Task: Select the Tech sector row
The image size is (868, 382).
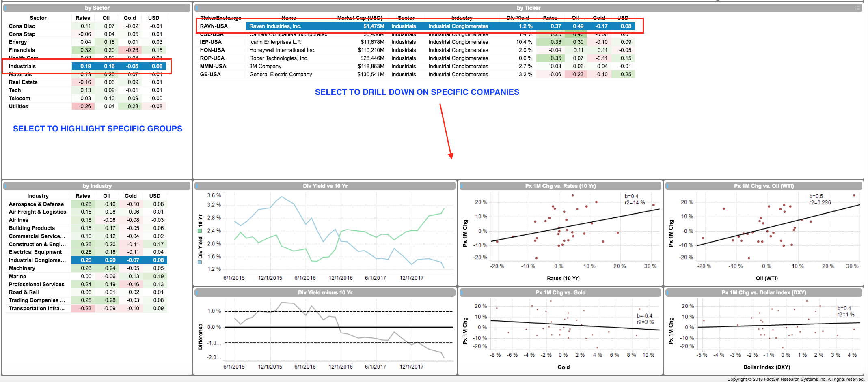Action: [x=86, y=90]
